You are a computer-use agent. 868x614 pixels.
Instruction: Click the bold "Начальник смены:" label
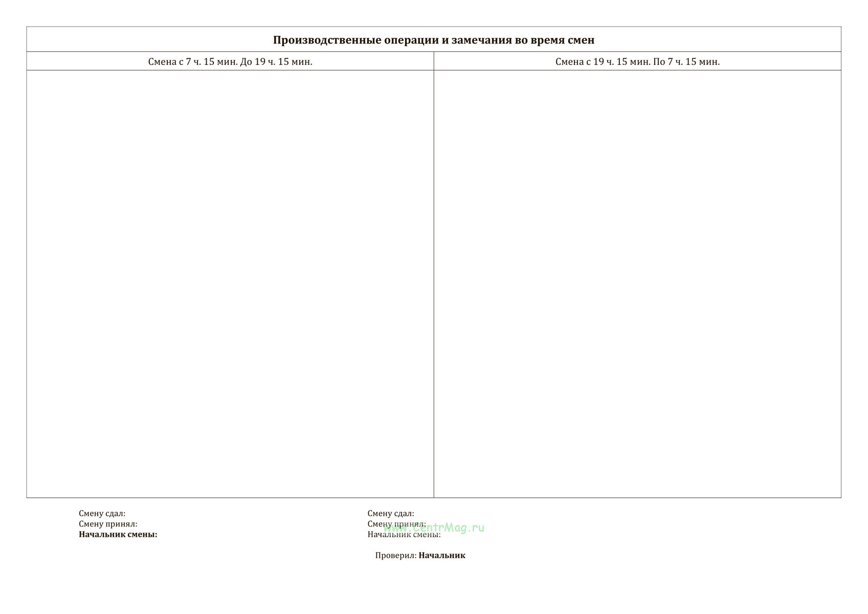[x=118, y=534]
